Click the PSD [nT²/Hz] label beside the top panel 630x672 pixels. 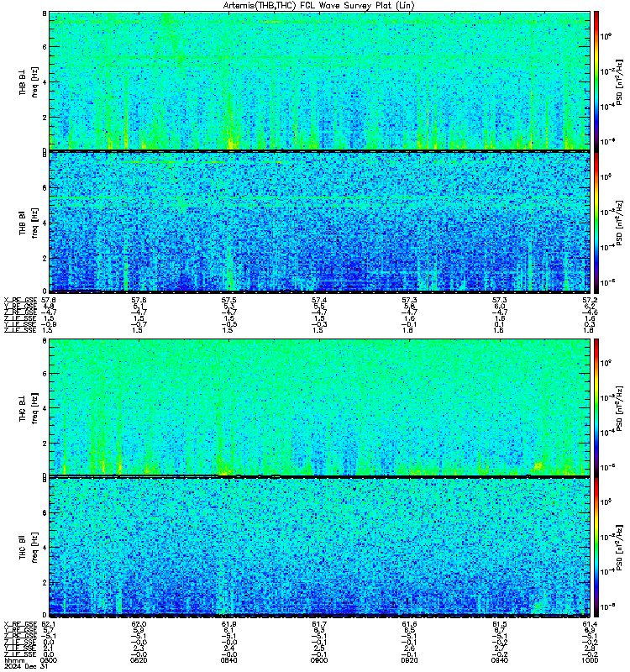619,82
